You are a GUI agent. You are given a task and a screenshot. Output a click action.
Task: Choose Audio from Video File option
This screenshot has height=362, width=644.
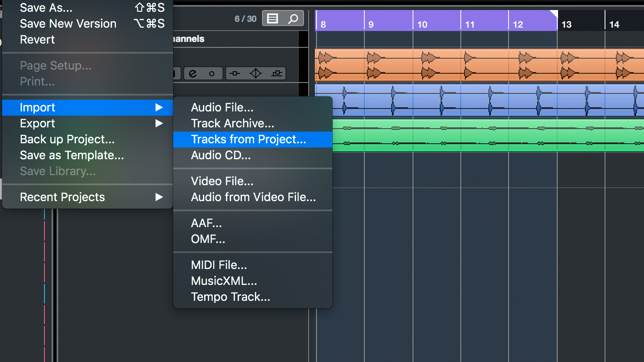tap(253, 197)
